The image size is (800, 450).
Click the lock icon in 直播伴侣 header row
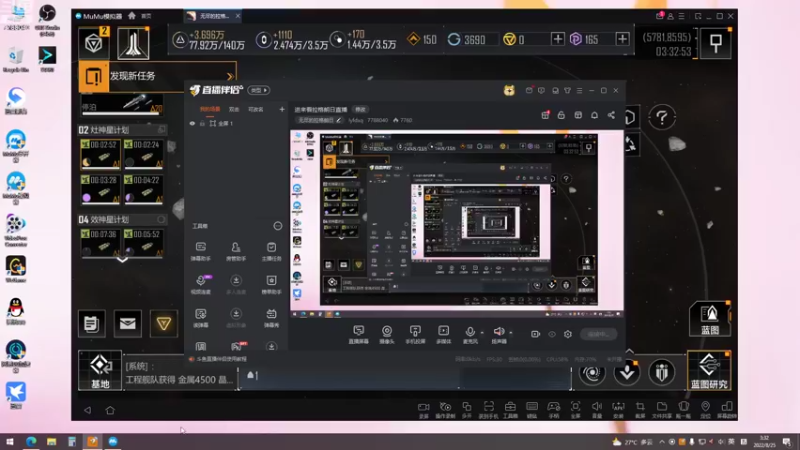561,115
